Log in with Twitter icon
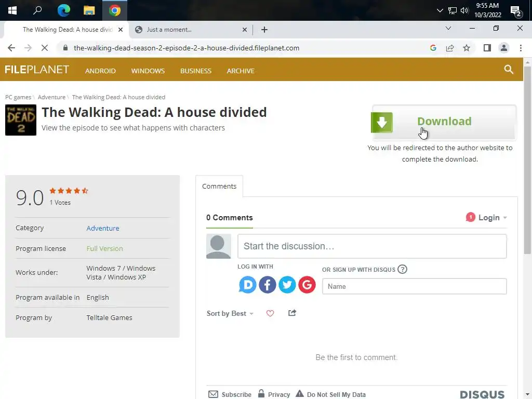 coord(287,285)
